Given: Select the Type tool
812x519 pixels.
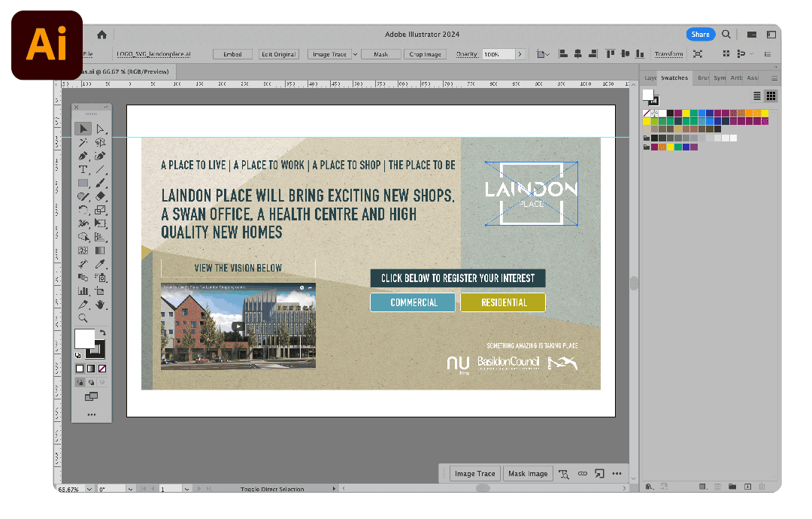Looking at the screenshot, I should point(83,169).
